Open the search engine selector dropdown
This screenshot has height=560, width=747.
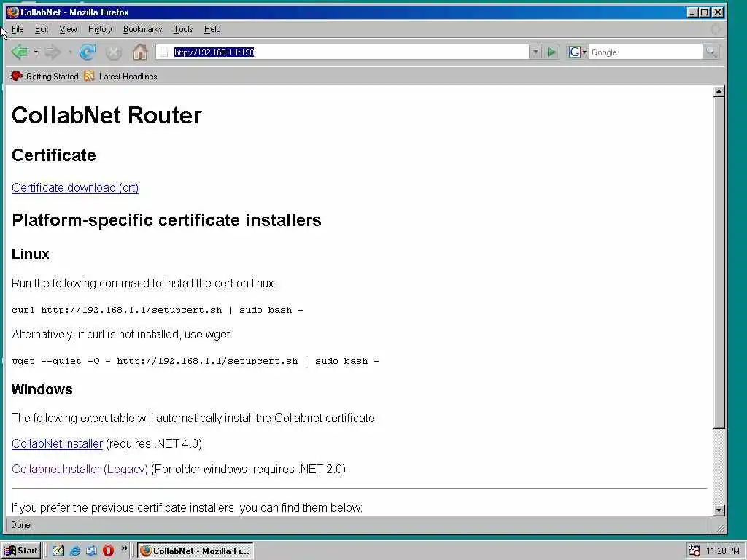pyautogui.click(x=584, y=52)
